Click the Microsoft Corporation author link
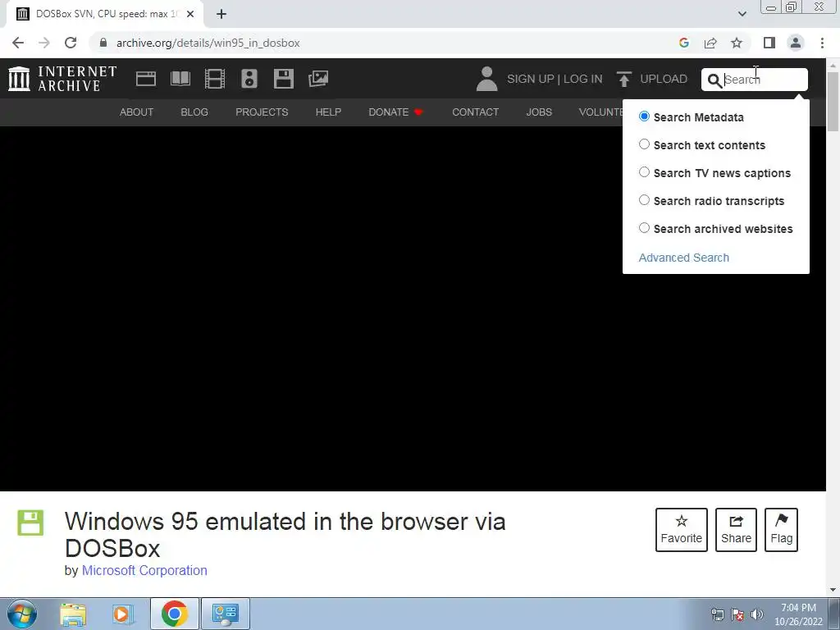840x630 pixels. pyautogui.click(x=144, y=571)
